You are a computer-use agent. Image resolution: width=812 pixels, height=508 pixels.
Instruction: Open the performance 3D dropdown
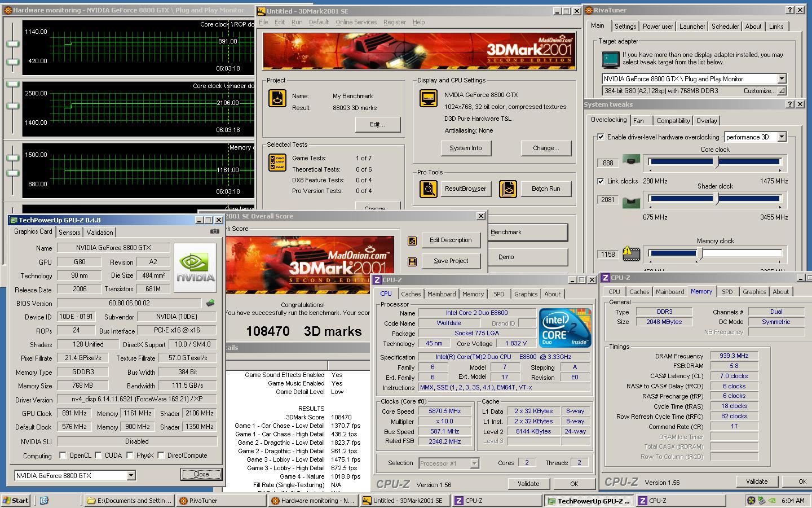click(782, 137)
